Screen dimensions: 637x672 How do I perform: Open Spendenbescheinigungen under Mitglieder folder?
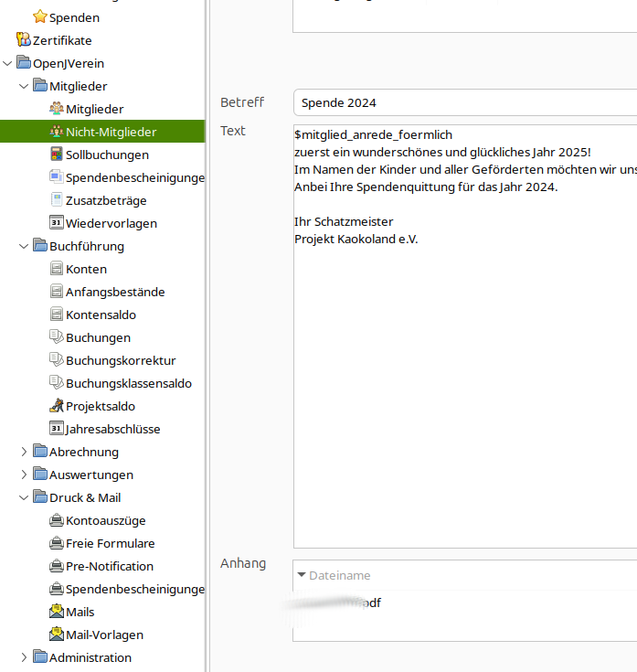pos(135,177)
